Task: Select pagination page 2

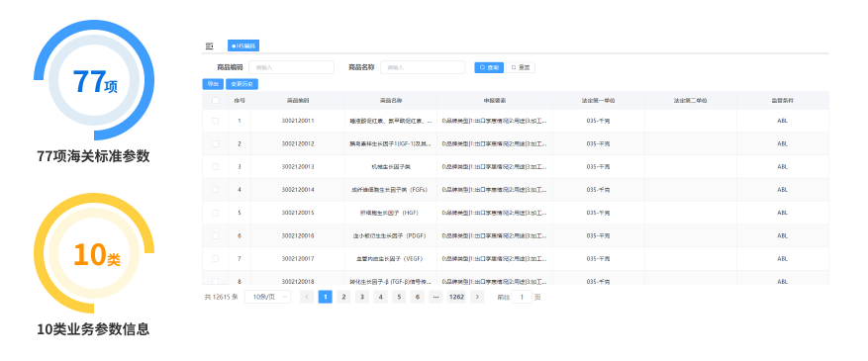Action: [x=343, y=297]
